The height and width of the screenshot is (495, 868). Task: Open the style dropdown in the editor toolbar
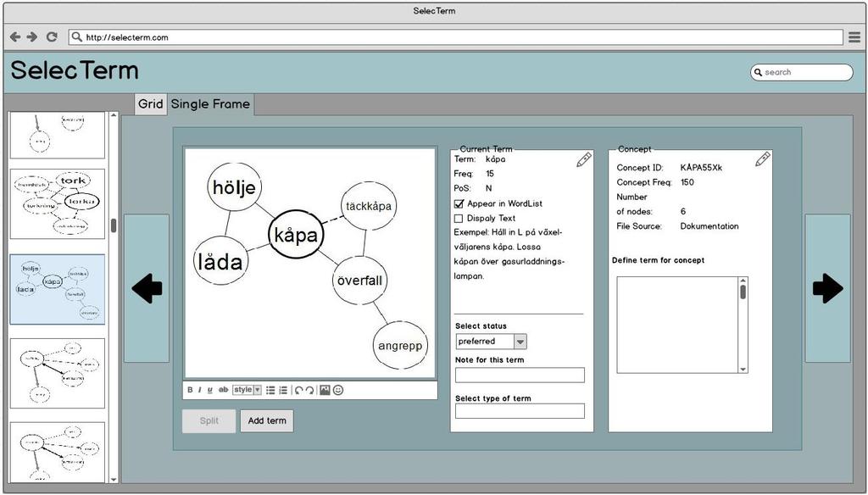247,390
